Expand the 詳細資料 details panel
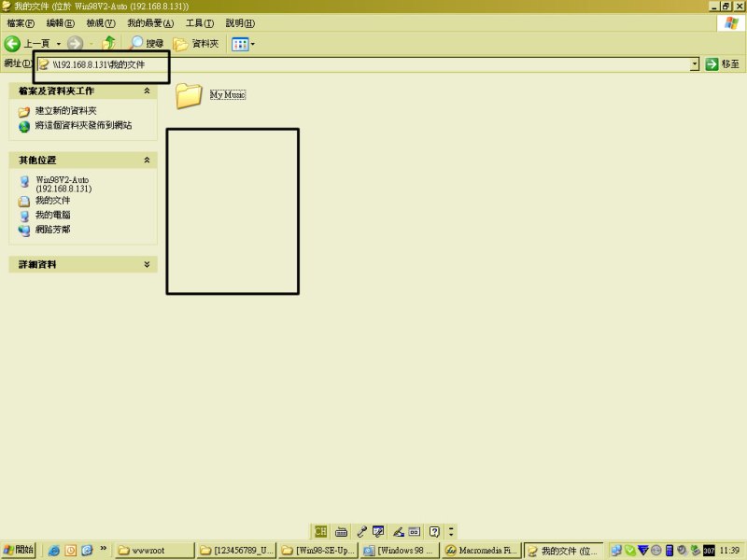 [147, 264]
